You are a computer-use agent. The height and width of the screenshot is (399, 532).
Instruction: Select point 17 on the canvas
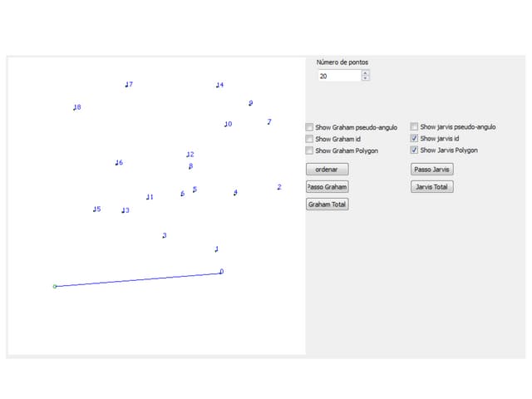(126, 85)
